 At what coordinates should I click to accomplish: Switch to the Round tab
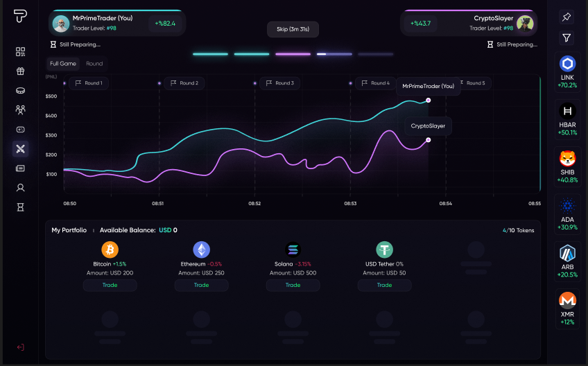pos(94,64)
